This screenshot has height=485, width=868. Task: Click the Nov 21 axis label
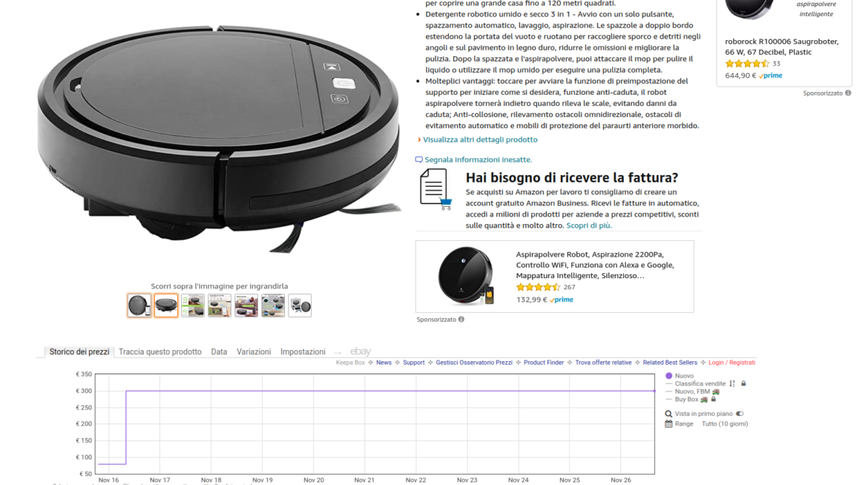click(x=364, y=480)
